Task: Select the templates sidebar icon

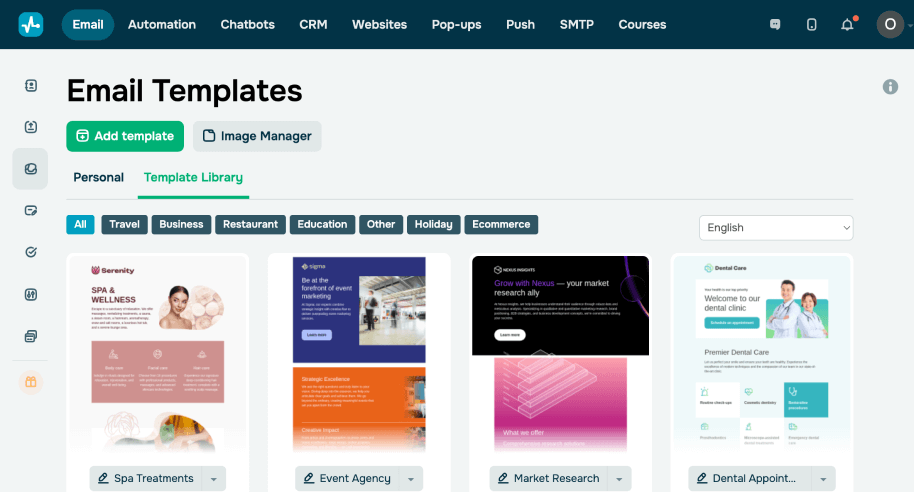Action: pyautogui.click(x=30, y=169)
